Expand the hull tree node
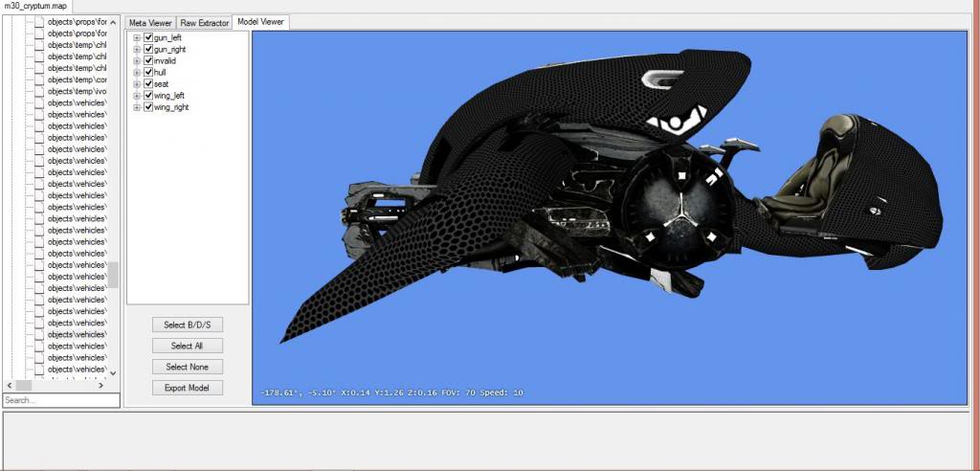Viewport: 980px width, 471px height. tap(137, 73)
